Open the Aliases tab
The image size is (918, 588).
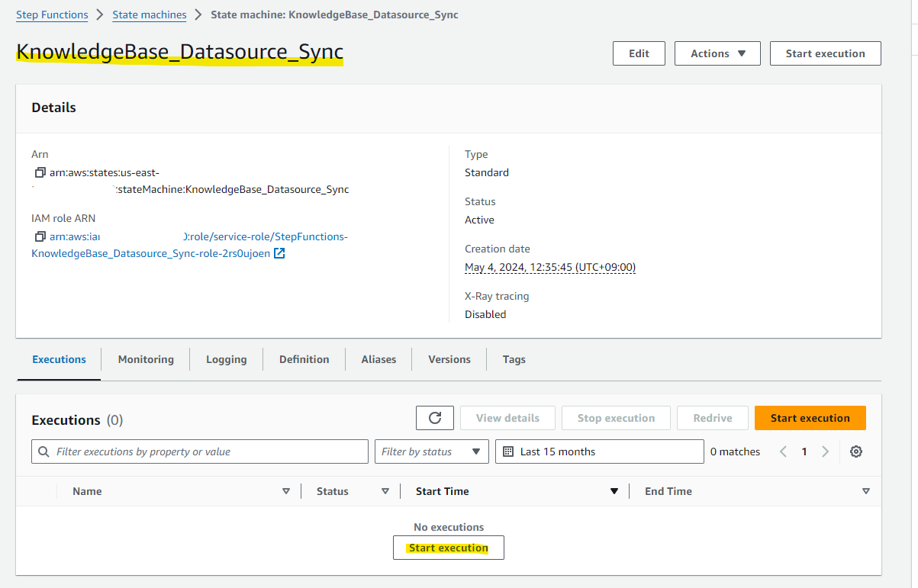pyautogui.click(x=379, y=359)
